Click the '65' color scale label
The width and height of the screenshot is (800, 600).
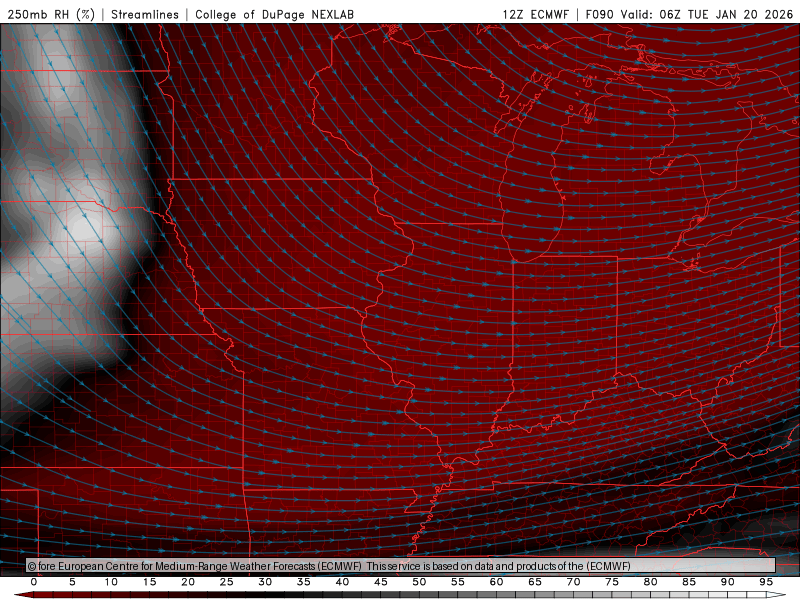pyautogui.click(x=535, y=582)
